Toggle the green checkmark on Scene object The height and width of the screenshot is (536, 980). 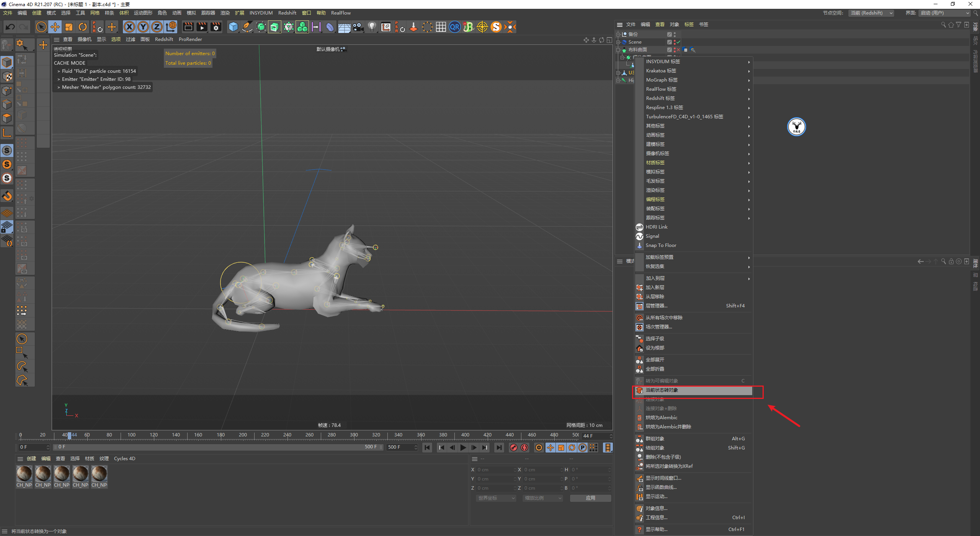pyautogui.click(x=678, y=42)
